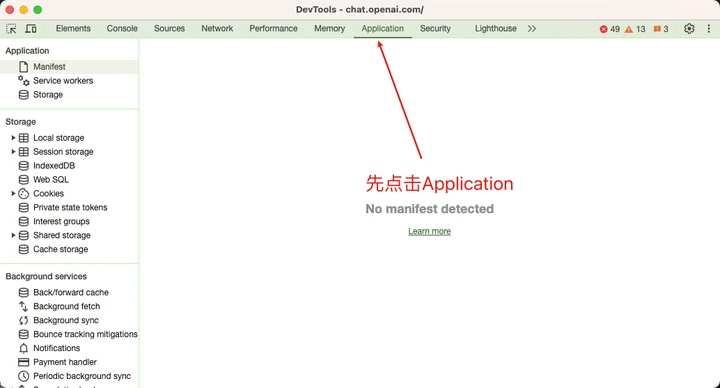Click the Storage database icon under Application
Viewport: 720px width, 388px height.
pyautogui.click(x=23, y=95)
